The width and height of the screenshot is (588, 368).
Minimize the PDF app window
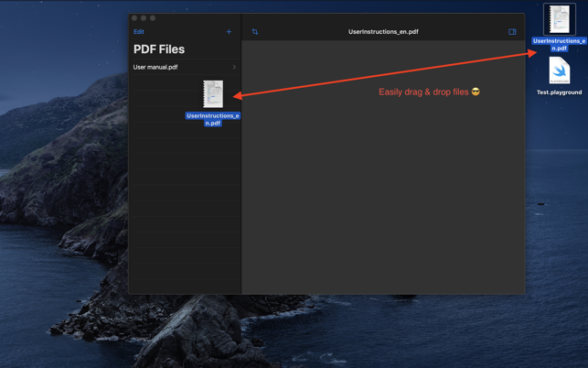[144, 18]
